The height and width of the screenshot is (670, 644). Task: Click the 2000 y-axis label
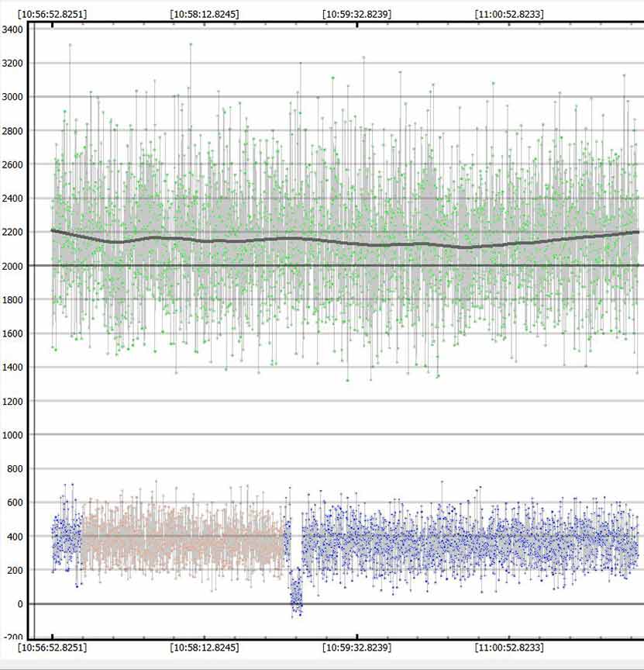12,266
